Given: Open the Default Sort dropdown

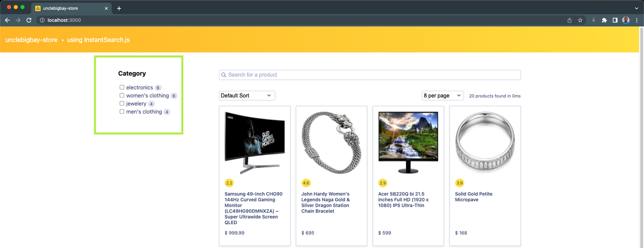Looking at the screenshot, I should tap(247, 96).
